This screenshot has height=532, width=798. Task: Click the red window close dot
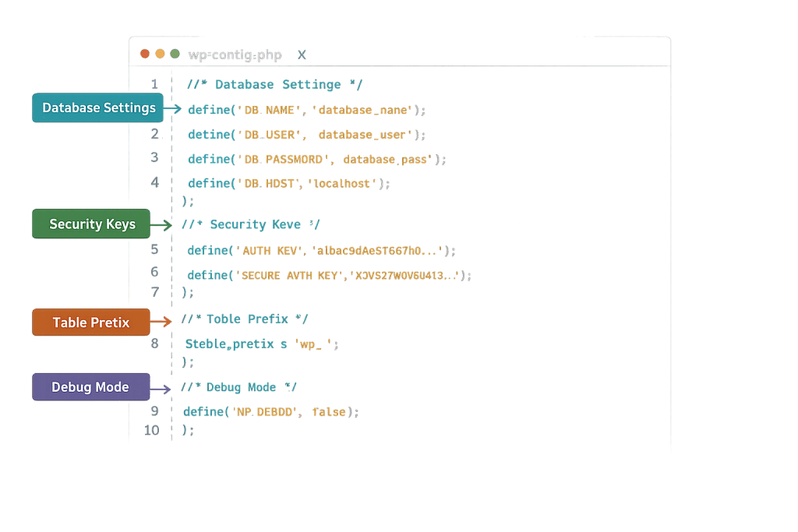click(145, 54)
